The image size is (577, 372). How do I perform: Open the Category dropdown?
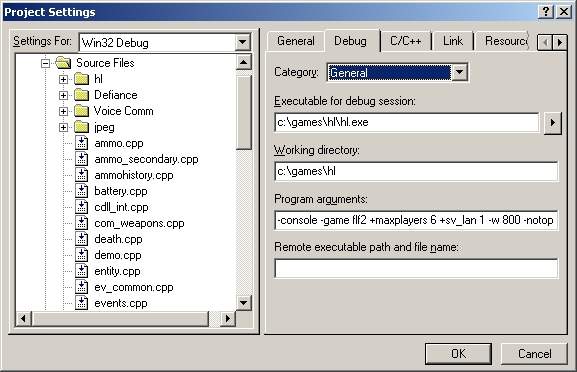459,72
